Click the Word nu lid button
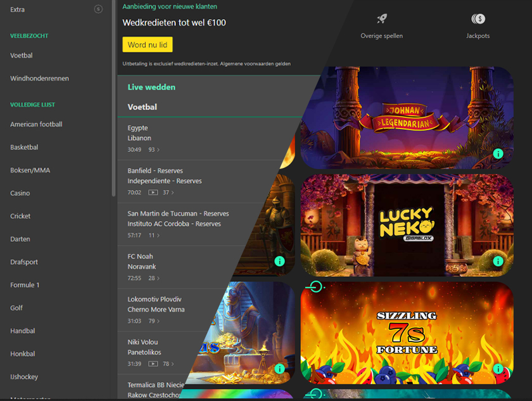Screen dimensions: 532x401 [147, 45]
